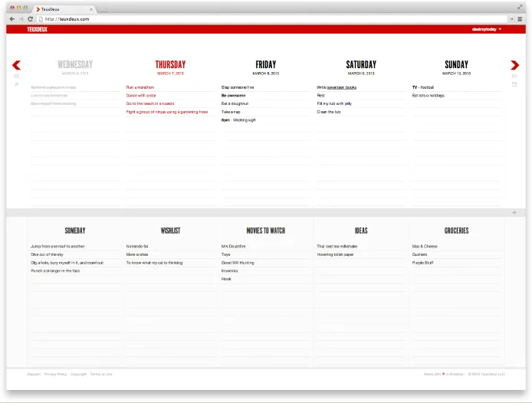Go to the previous day with the red left arrow
Viewport: 532px width, 403px height.
click(16, 65)
